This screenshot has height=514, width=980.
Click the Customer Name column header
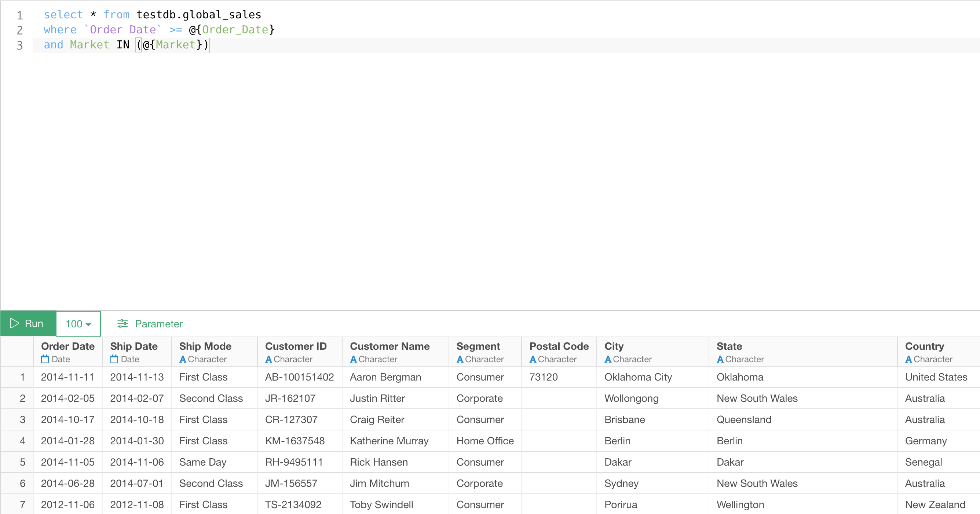pyautogui.click(x=390, y=346)
